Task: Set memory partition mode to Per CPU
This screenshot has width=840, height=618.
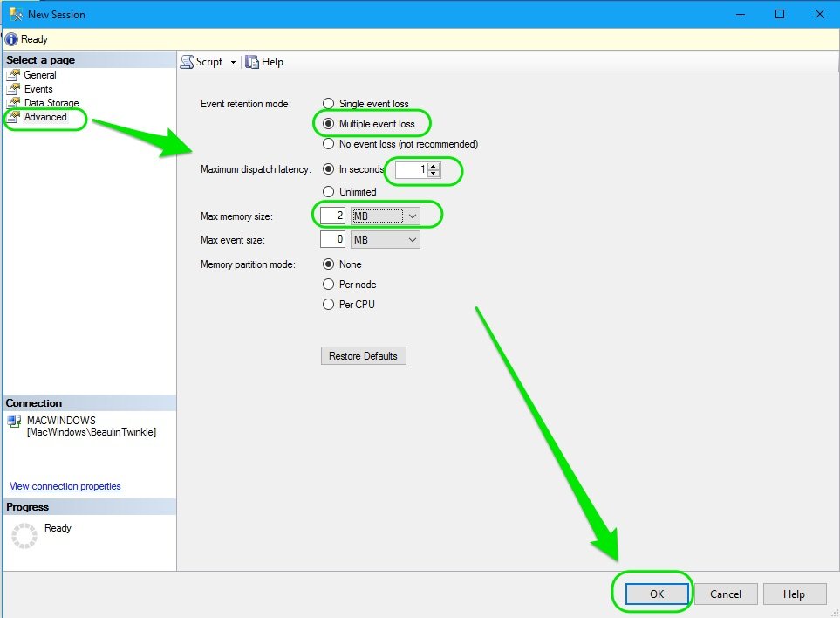Action: [328, 304]
